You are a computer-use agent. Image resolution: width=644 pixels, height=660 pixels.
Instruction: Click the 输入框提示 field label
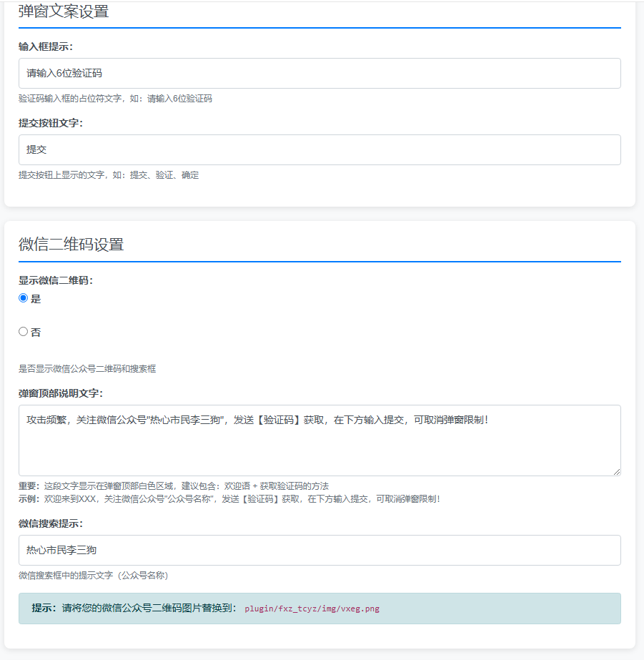(x=46, y=46)
